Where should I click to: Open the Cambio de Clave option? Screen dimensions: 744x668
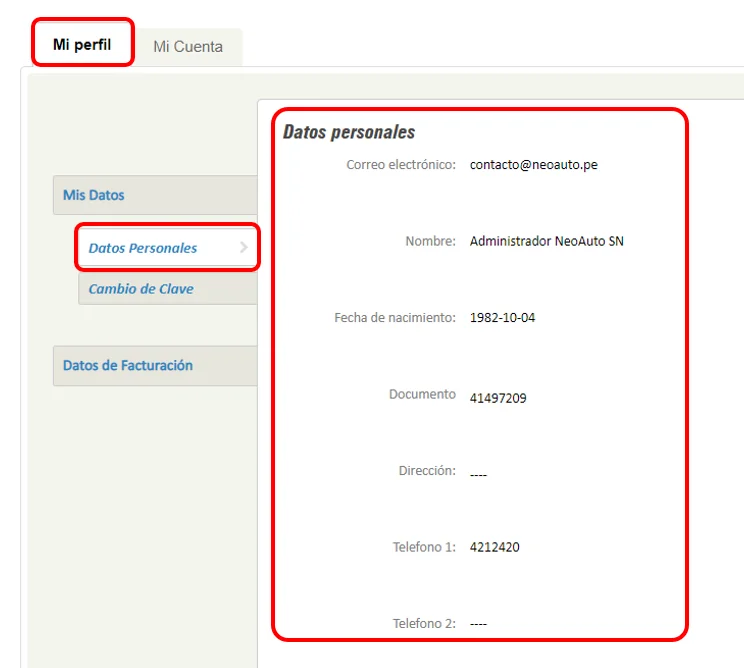click(141, 289)
